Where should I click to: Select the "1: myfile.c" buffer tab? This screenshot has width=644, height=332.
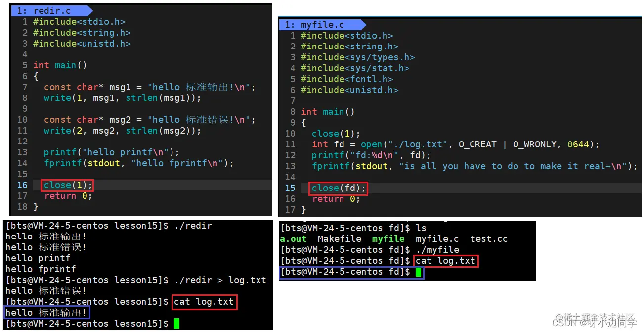(321, 24)
